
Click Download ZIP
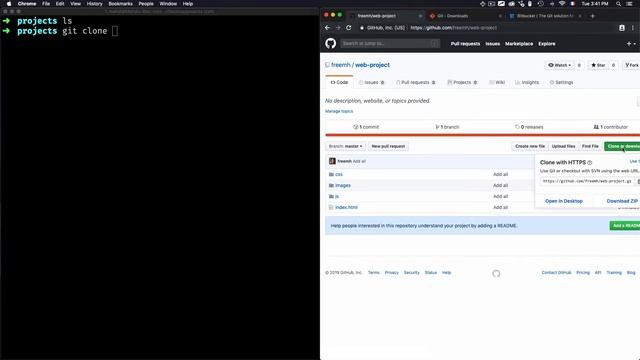point(622,201)
